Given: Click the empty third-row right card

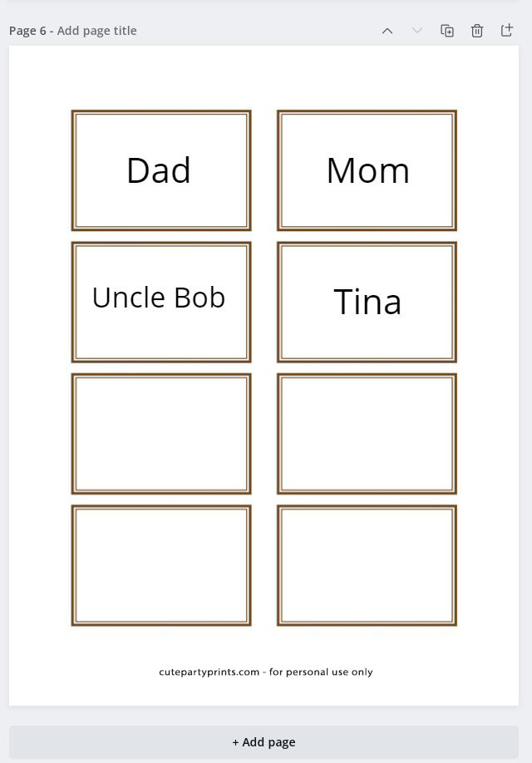Looking at the screenshot, I should [367, 434].
